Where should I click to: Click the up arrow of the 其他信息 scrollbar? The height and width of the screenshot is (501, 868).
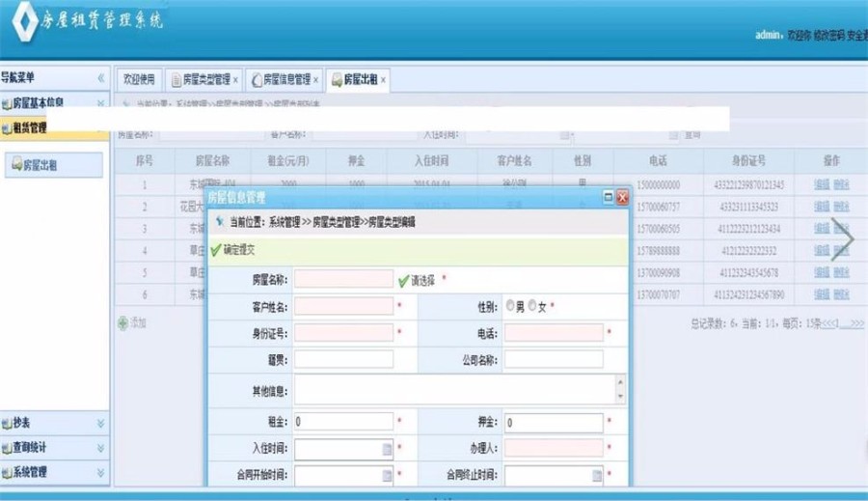pos(620,382)
